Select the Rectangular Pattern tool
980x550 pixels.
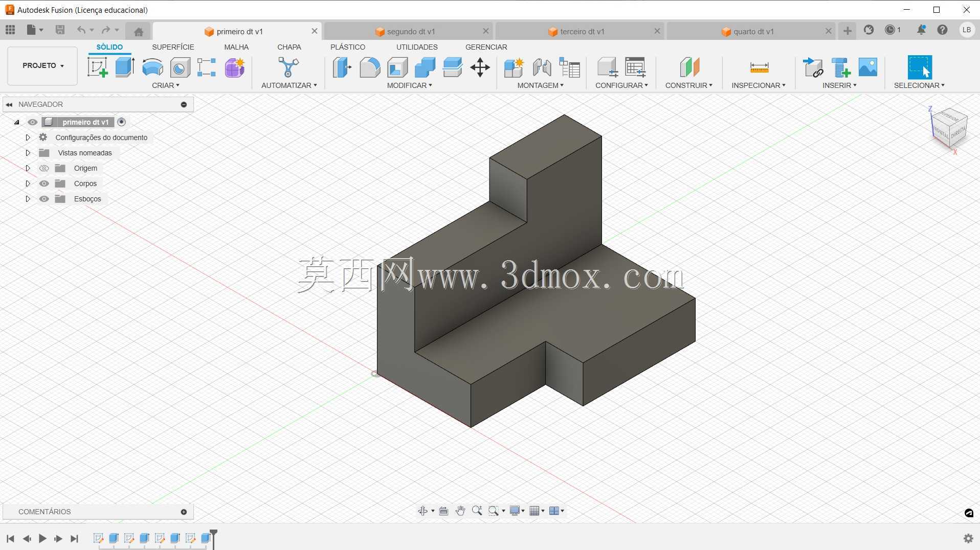(207, 67)
